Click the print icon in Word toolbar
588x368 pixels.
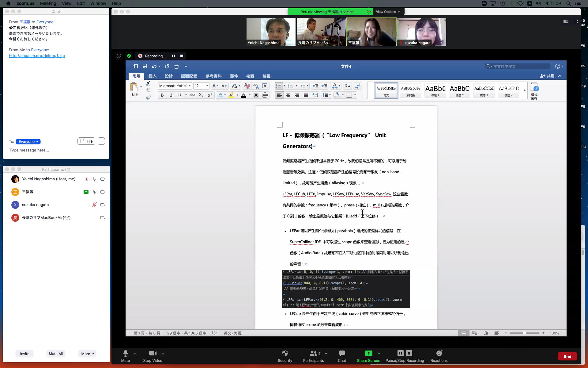coord(176,66)
